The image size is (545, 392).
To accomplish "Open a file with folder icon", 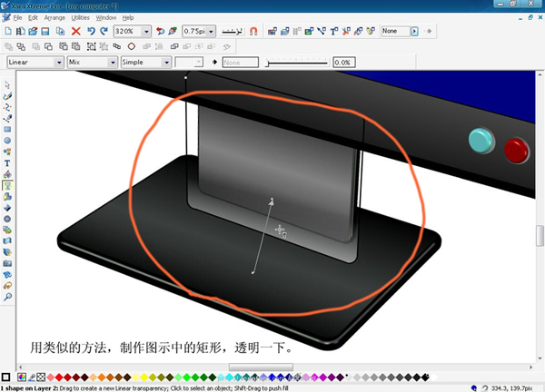I will tap(33, 31).
